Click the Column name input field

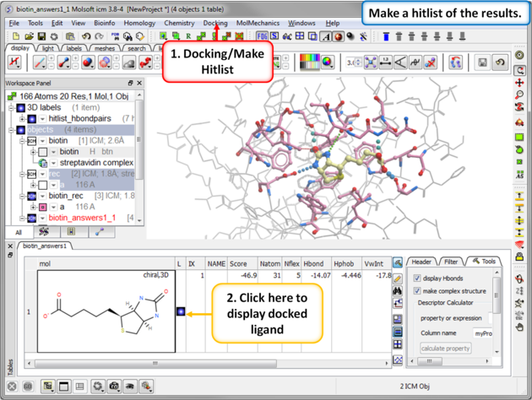(x=482, y=333)
